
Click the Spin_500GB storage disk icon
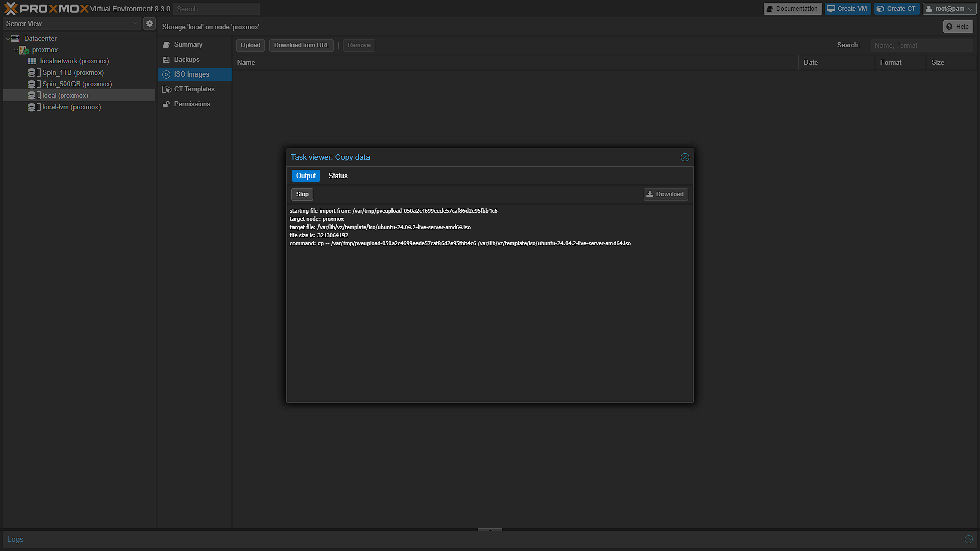[x=32, y=84]
